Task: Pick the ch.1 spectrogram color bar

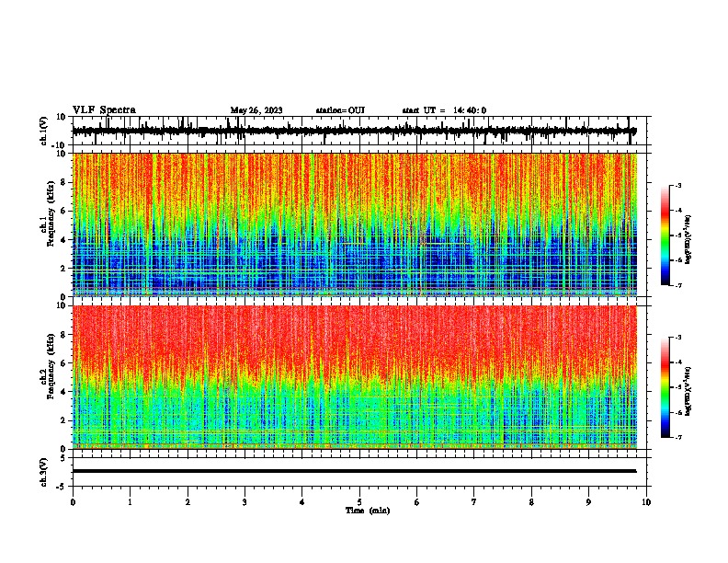Action: coord(665,236)
